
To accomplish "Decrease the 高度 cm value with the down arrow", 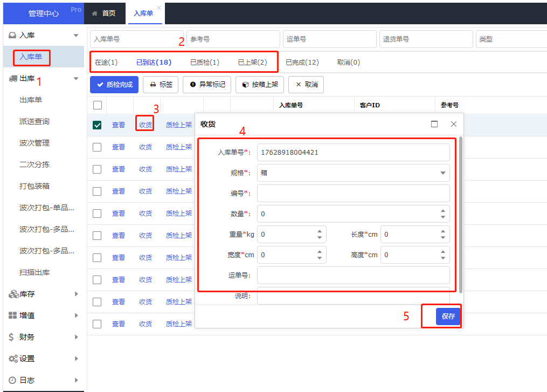I will 442,258.
